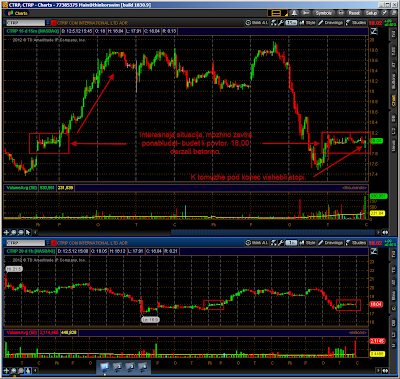Expand the CTRP symbol dropdown arrow, upper chart

(48, 23)
